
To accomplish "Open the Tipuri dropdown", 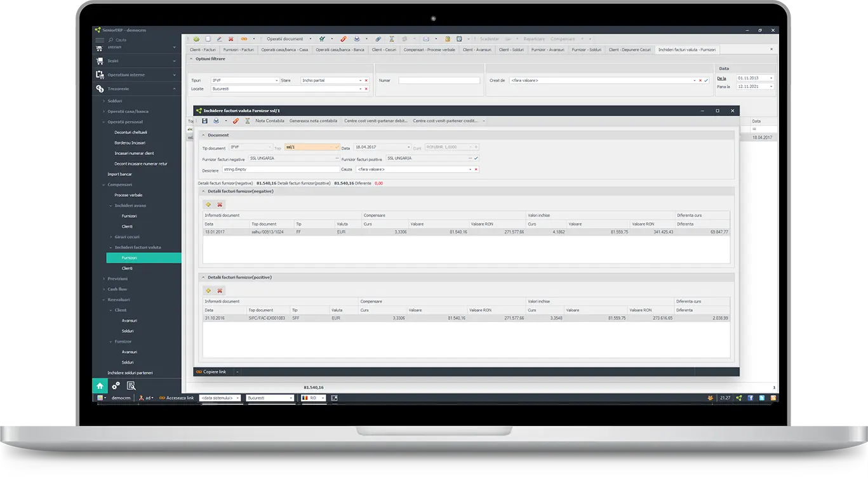I will pos(277,81).
